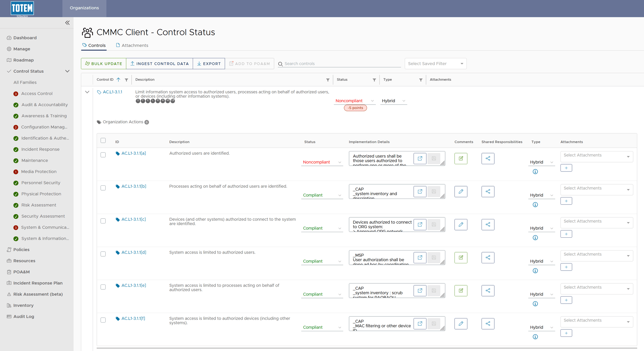Click the filter icon on the Status column
This screenshot has height=351, width=644.
pos(374,80)
